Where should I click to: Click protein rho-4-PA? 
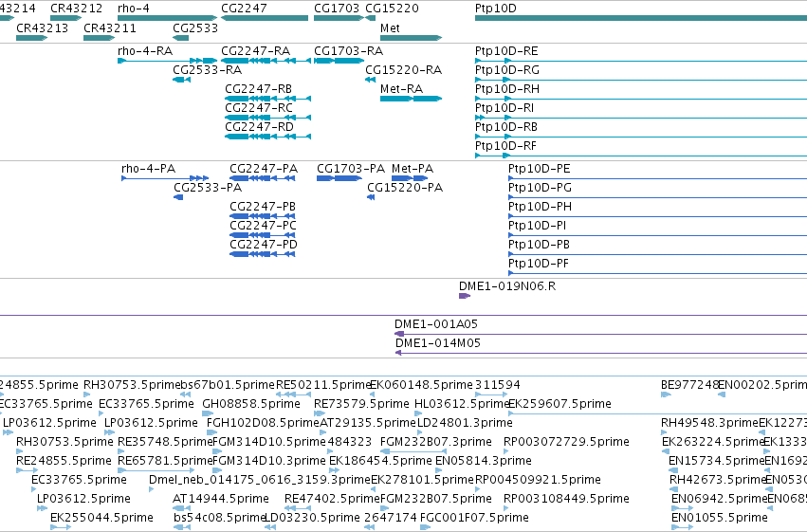(165, 178)
